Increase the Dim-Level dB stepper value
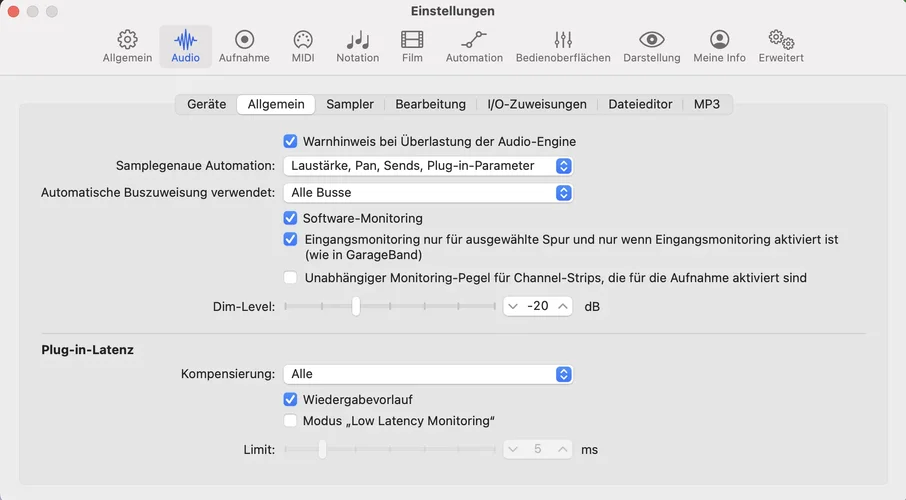Viewport: 906px width, 500px height. [563, 306]
